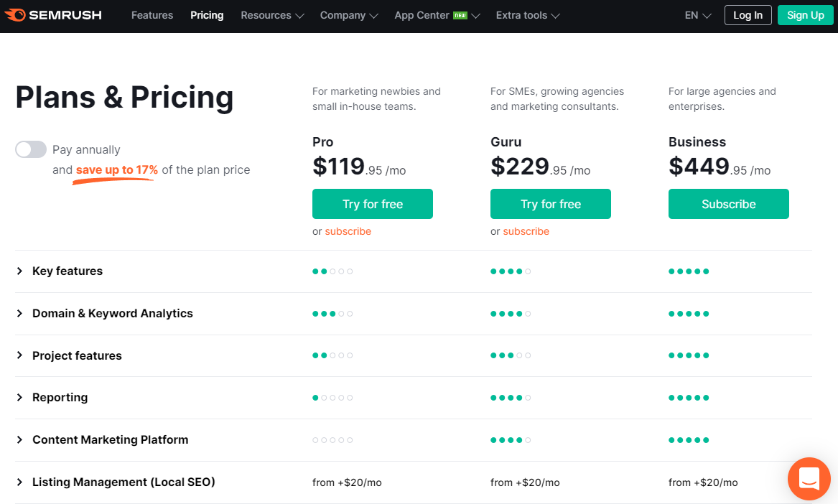Click Try for free under Pro

[x=373, y=204]
